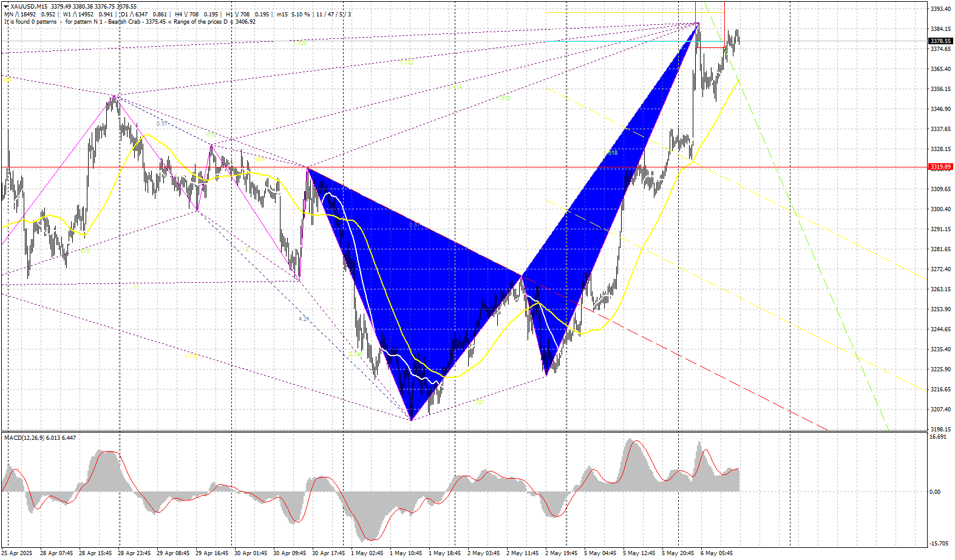955x560 pixels.
Task: Click time axis label '30 Apr 17:45'
Action: pyautogui.click(x=328, y=553)
